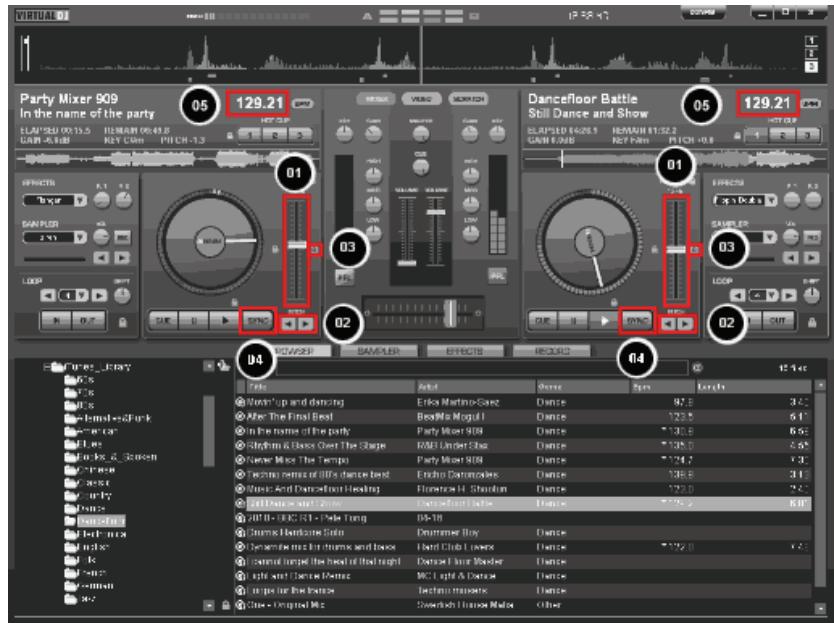Toggle the lock below the left jog wheel

pos(235,302)
